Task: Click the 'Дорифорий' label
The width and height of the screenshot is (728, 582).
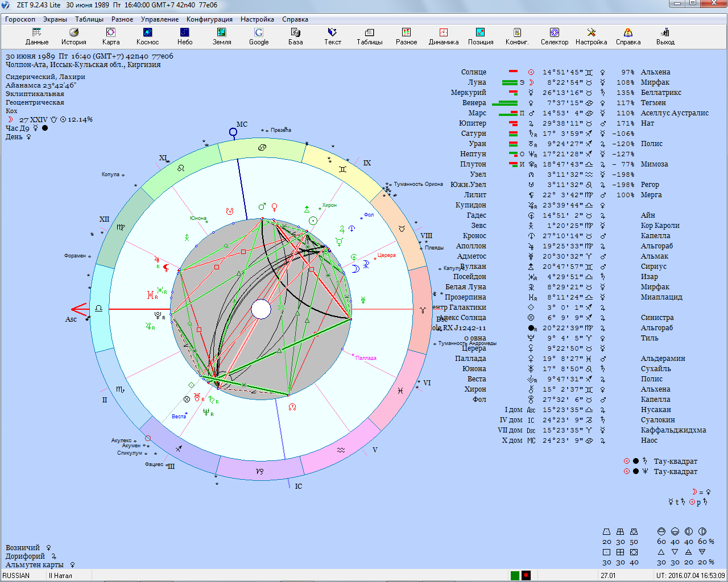Action: tap(25, 556)
